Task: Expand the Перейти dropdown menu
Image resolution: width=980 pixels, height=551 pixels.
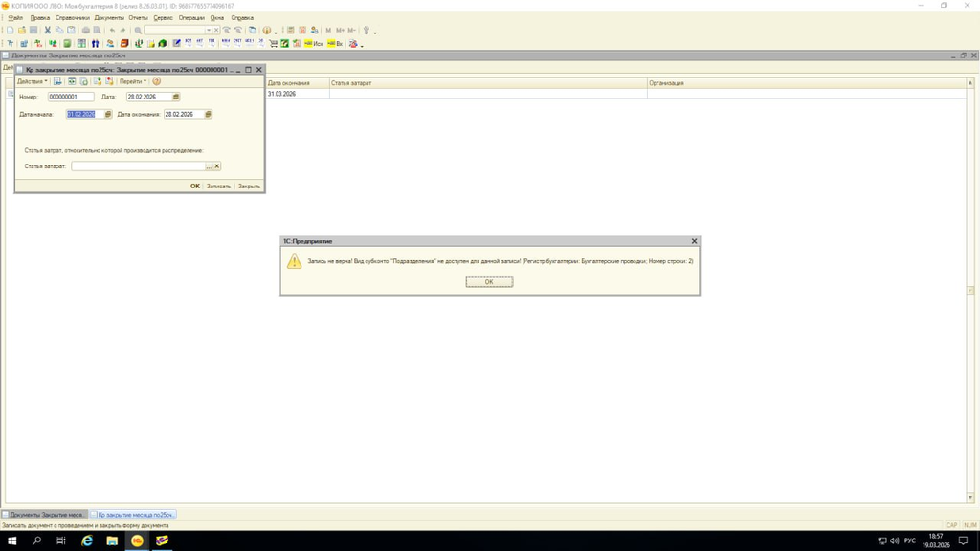Action: (132, 81)
